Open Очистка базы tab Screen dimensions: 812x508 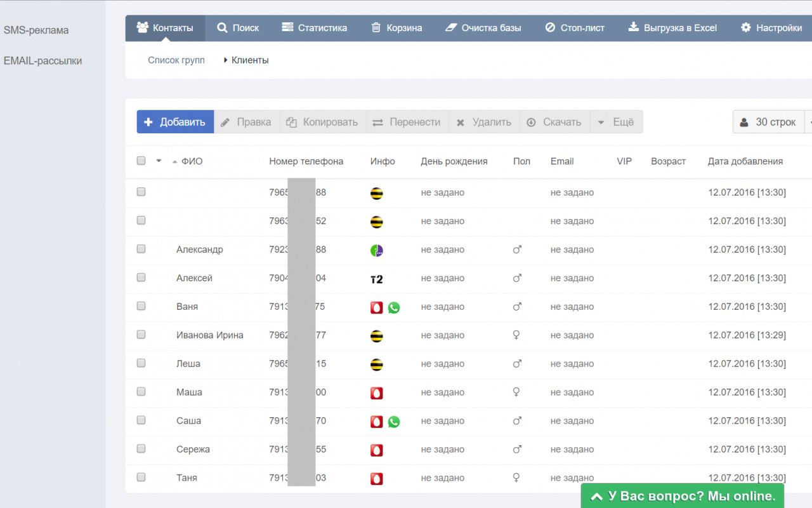483,28
